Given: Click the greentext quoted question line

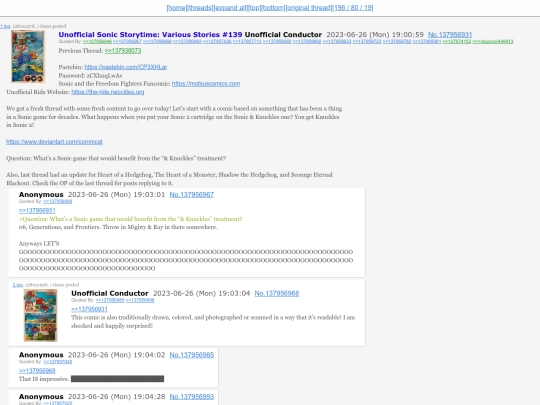Looking at the screenshot, I should coord(131,219).
